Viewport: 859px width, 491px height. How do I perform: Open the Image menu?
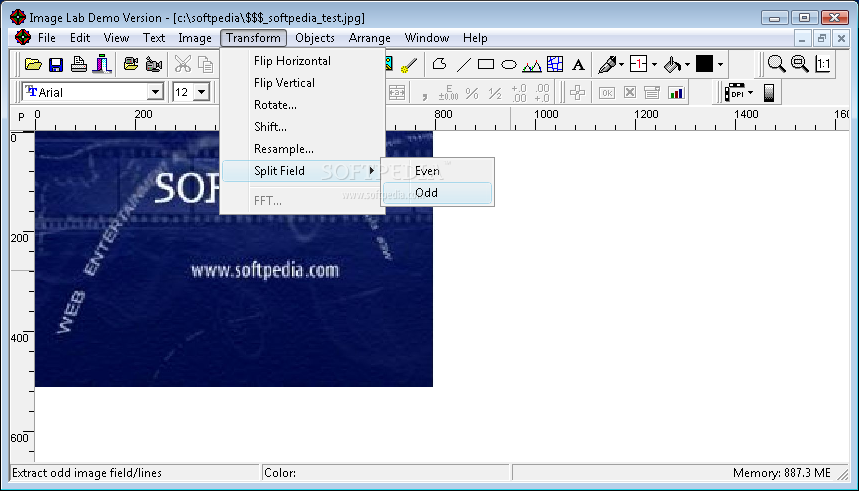coord(194,38)
